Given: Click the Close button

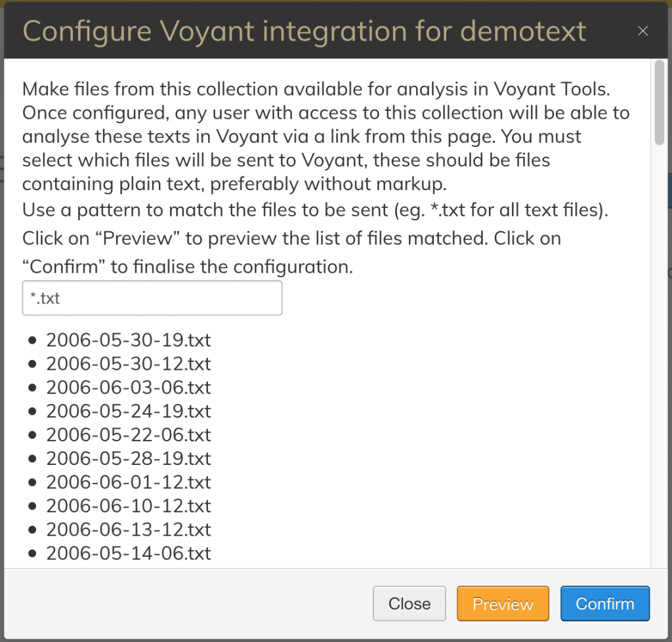Looking at the screenshot, I should [409, 603].
